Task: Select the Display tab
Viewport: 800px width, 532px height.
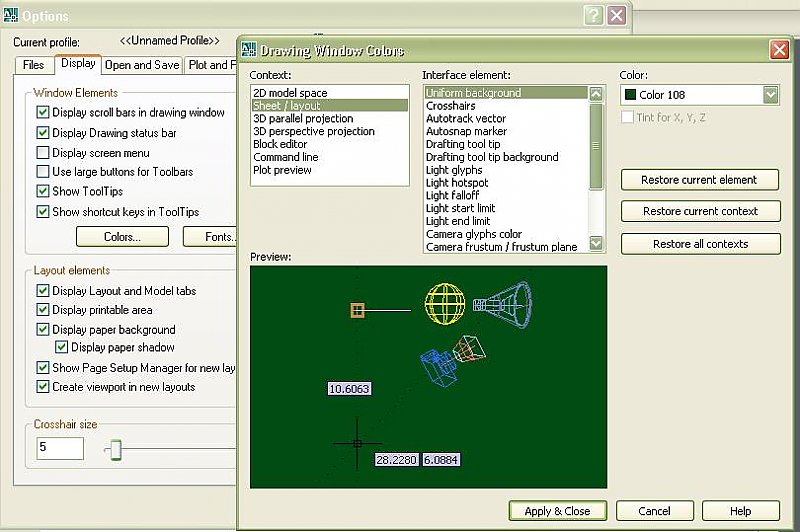Action: (x=78, y=63)
